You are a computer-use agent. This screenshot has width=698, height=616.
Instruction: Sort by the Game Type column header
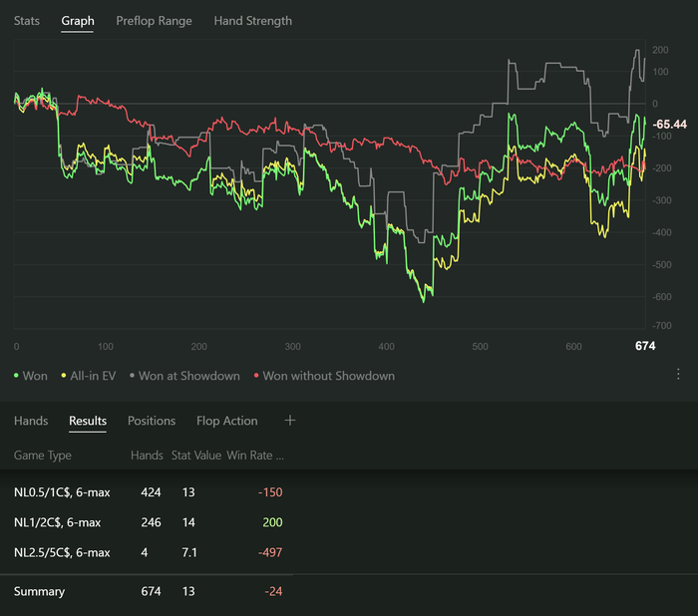(42, 456)
